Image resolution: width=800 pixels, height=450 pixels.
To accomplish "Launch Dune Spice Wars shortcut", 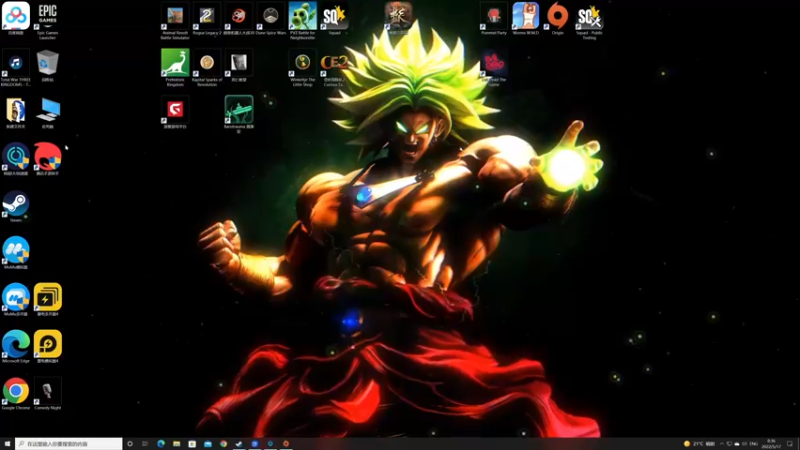I will 270,19.
